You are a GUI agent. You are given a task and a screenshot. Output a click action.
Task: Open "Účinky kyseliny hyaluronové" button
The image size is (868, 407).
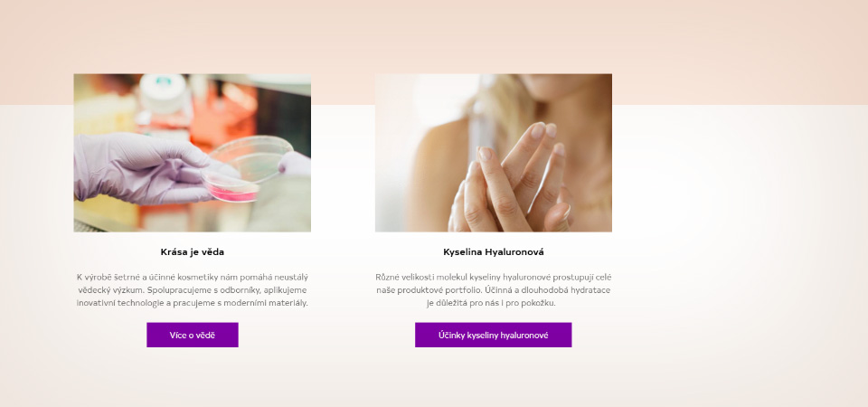[x=494, y=335]
